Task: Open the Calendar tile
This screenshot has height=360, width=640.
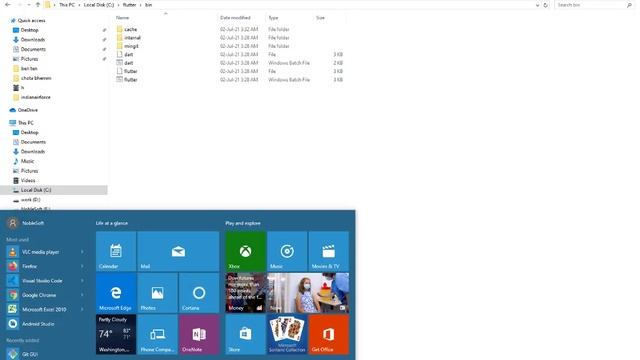Action: pos(116,251)
